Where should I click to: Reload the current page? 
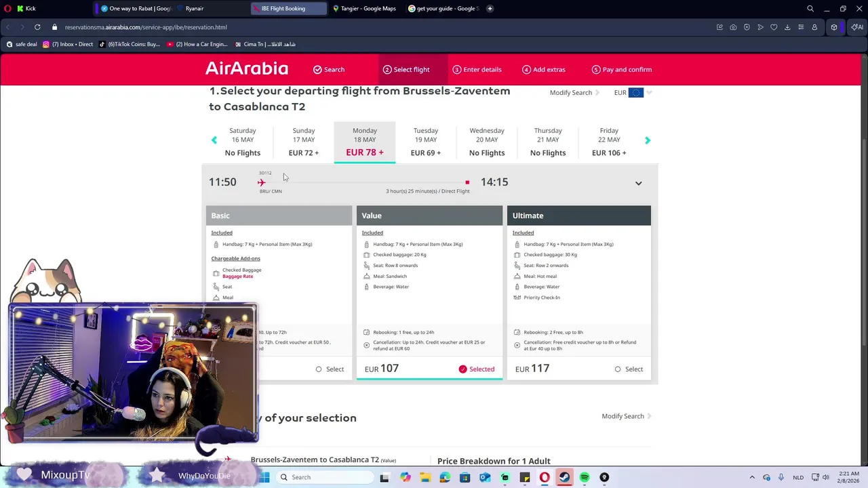(x=37, y=27)
